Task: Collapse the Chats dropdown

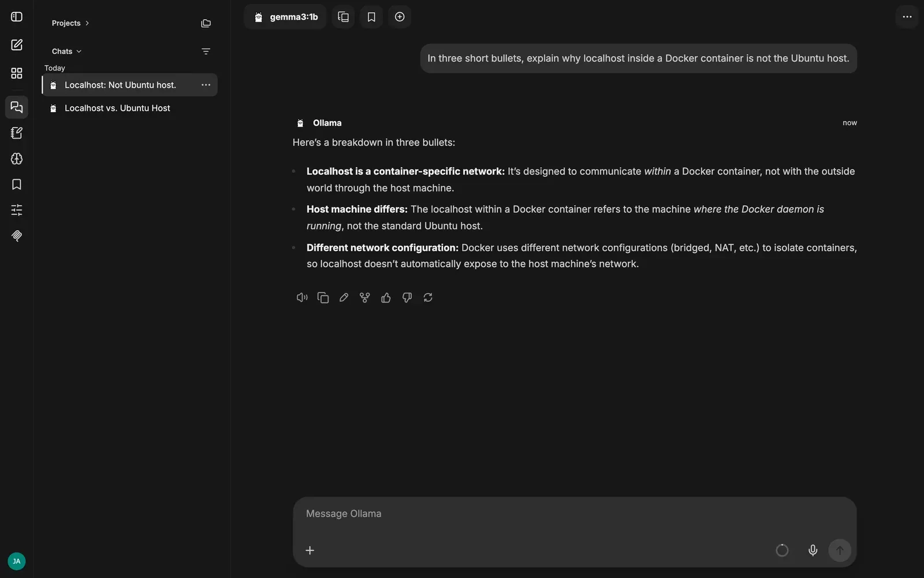Action: [x=67, y=51]
